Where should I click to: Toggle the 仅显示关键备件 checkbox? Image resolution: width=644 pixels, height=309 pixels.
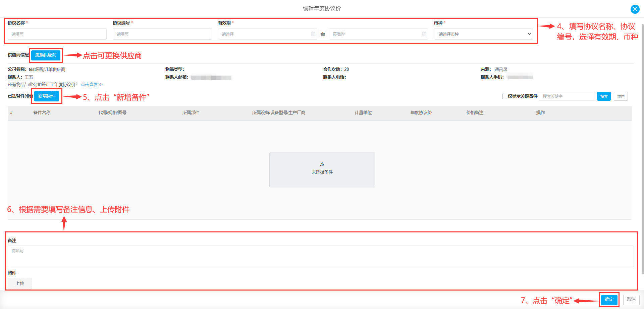click(504, 96)
